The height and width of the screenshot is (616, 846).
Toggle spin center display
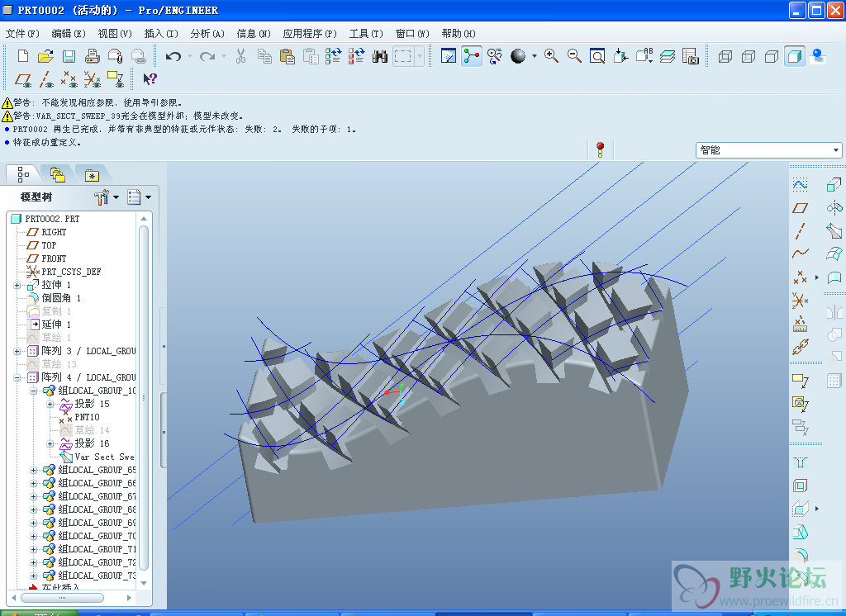pos(472,56)
